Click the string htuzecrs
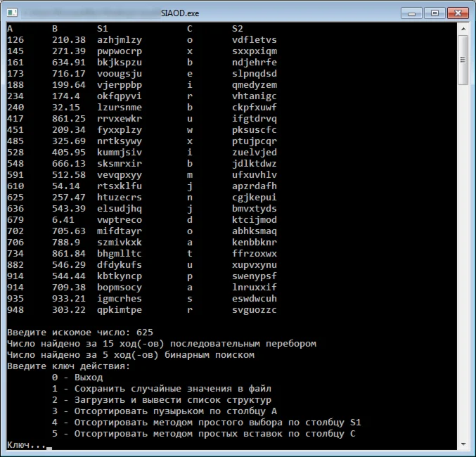 [120, 197]
